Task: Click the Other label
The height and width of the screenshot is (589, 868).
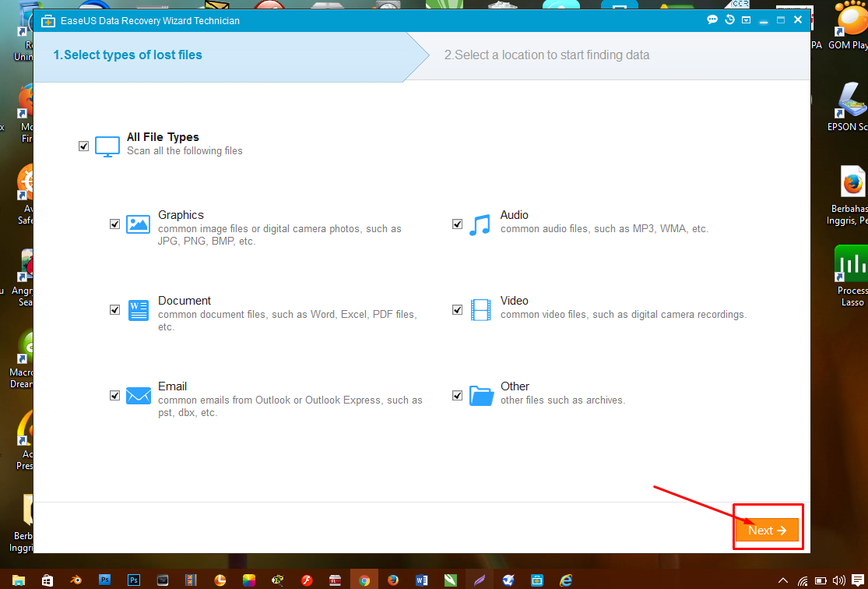Action: [x=515, y=386]
